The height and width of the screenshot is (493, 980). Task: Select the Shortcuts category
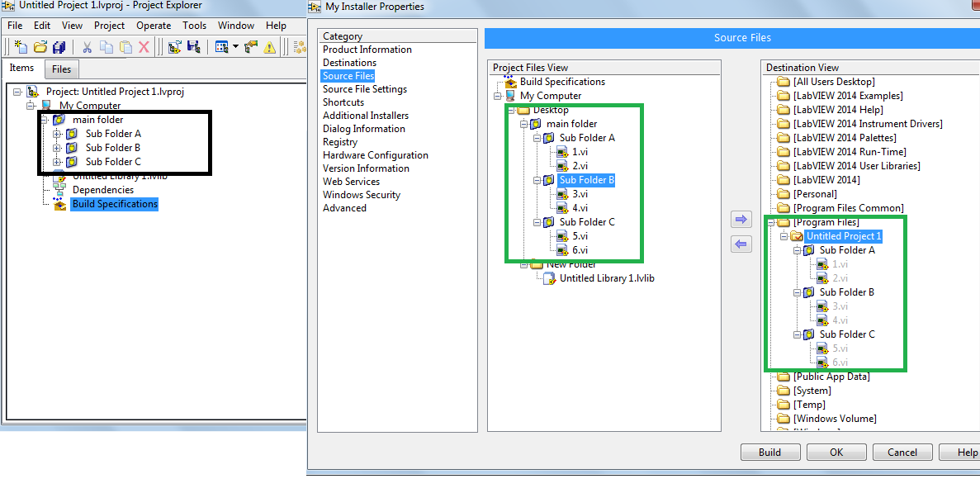[343, 102]
